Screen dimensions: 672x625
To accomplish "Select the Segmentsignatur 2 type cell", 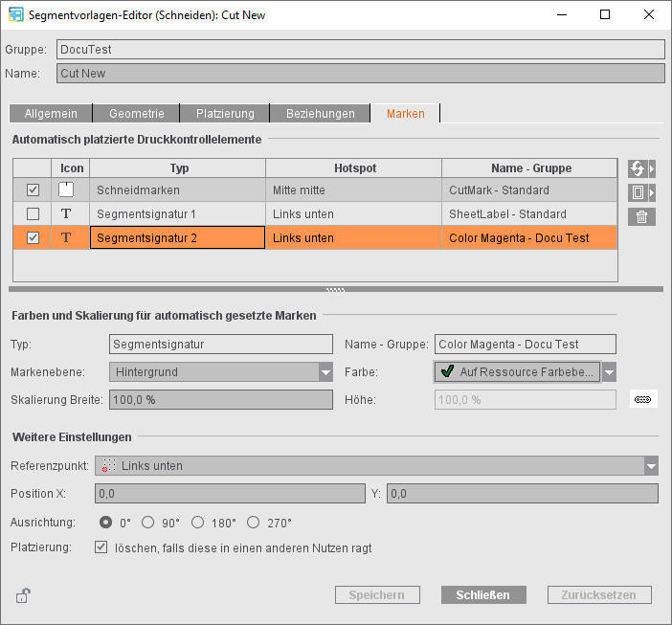I will (x=177, y=237).
